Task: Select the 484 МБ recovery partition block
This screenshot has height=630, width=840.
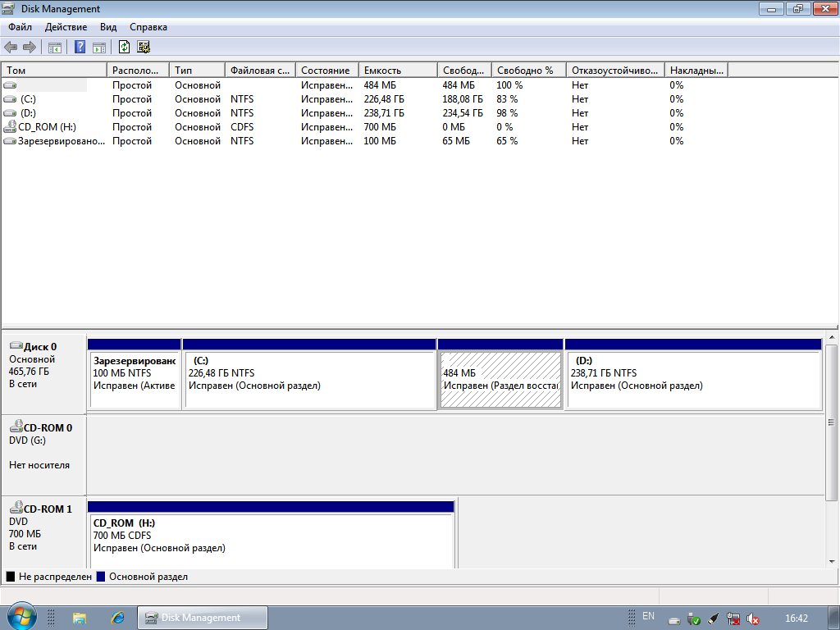Action: point(500,380)
